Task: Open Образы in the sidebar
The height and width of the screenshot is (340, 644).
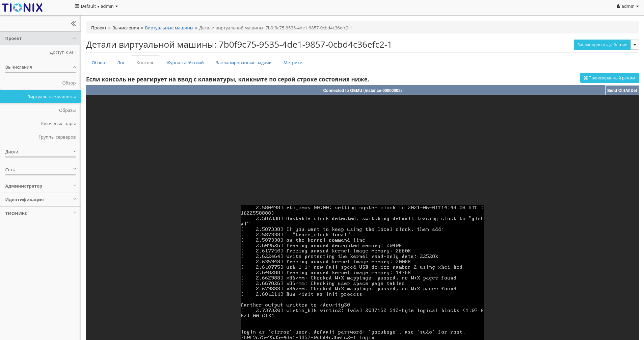Action: (x=67, y=111)
